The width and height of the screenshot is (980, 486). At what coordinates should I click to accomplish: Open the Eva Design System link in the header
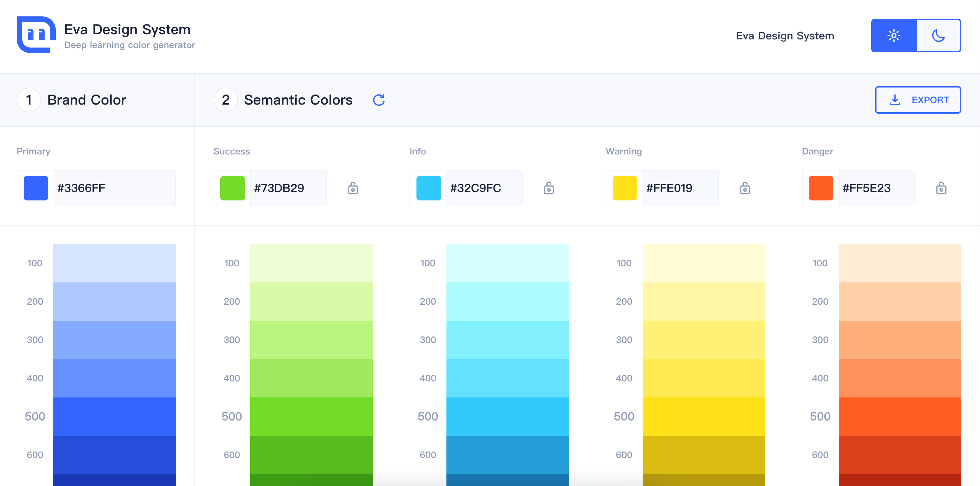point(784,36)
